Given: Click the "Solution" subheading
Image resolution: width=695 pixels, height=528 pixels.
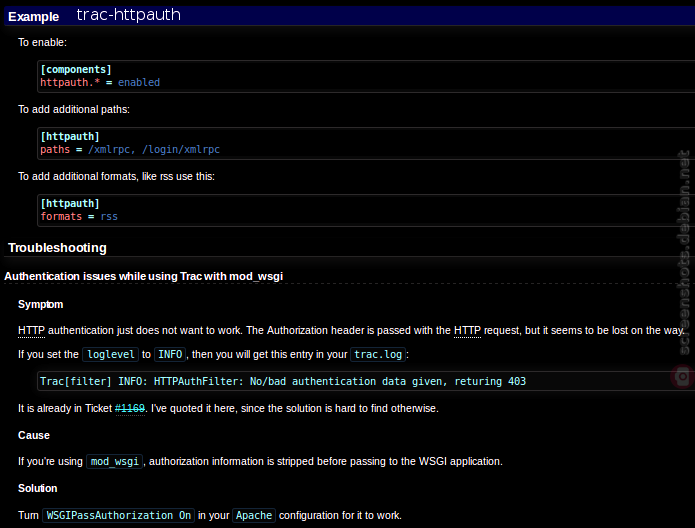Looking at the screenshot, I should coord(38,489).
